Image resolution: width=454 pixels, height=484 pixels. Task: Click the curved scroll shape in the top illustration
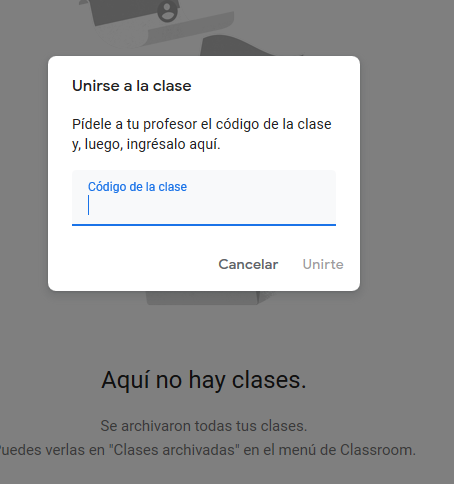tap(167, 32)
